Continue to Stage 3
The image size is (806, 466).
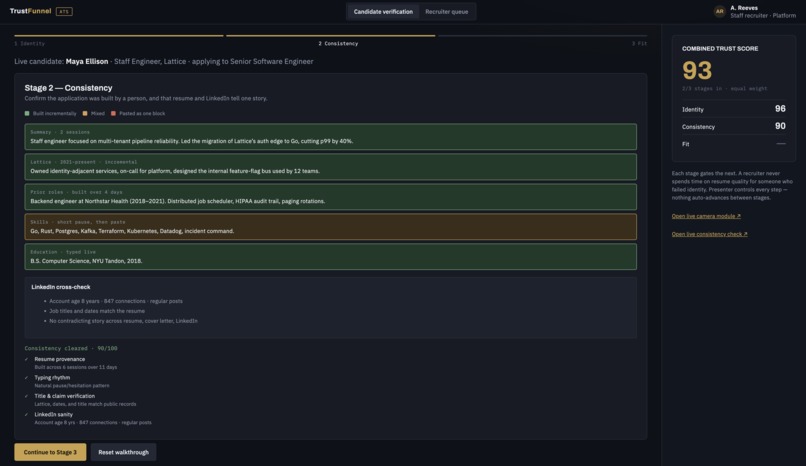pos(50,452)
